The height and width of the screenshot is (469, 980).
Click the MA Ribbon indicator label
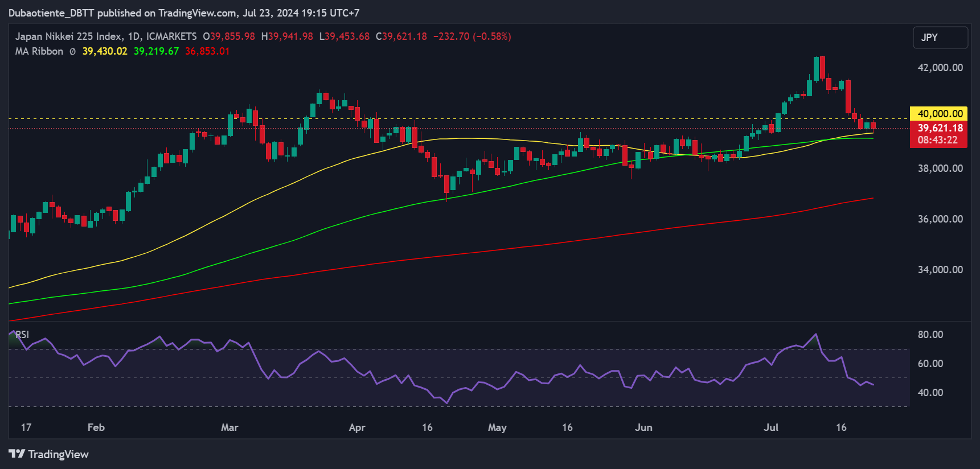39,51
